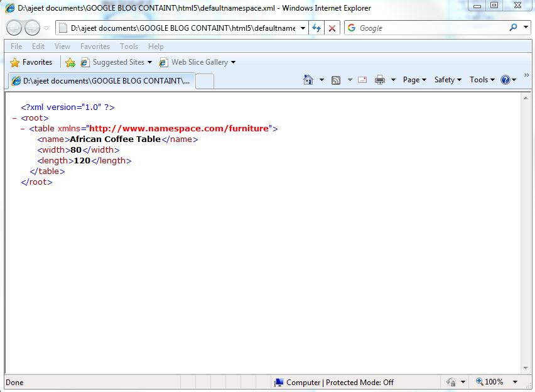
Task: Expand the Print options dropdown arrow
Action: (393, 80)
